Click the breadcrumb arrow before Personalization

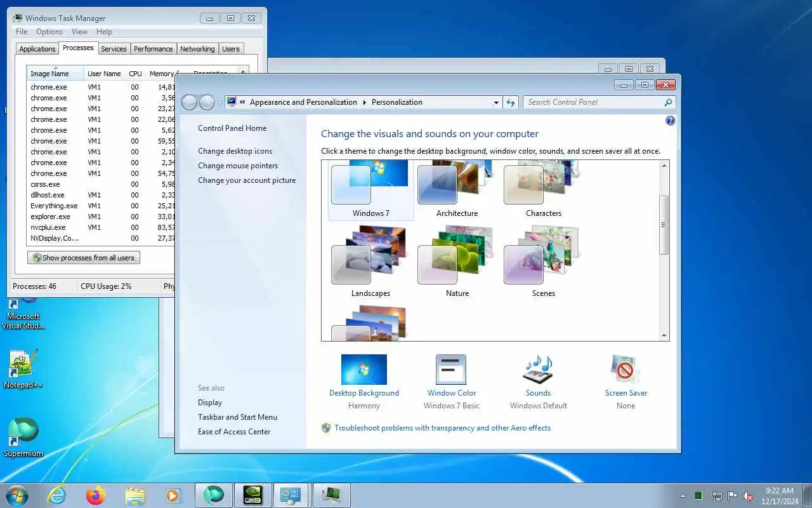tap(364, 102)
